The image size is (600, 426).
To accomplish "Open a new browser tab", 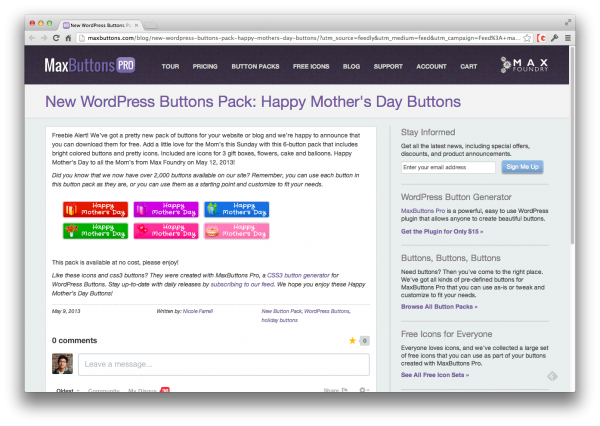I will click(151, 25).
